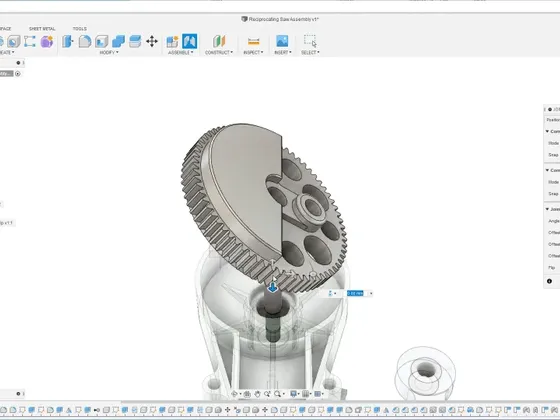The width and height of the screenshot is (560, 420).
Task: Activate the Move/Copy arrows tool
Action: pyautogui.click(x=152, y=41)
